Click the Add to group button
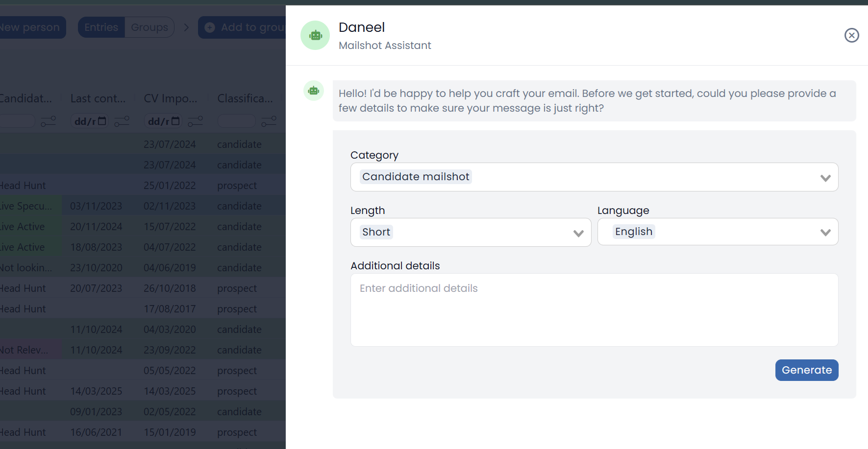The height and width of the screenshot is (449, 868). pyautogui.click(x=244, y=27)
